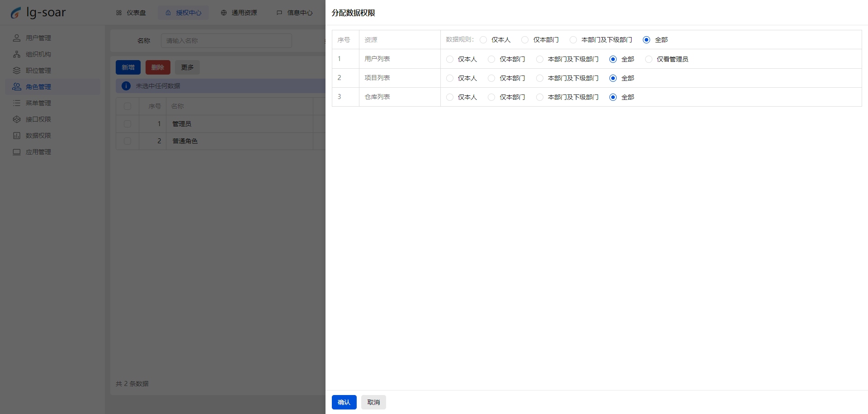Click the 授权中心 lock icon in top nav
The height and width of the screenshot is (414, 868).
(x=168, y=13)
